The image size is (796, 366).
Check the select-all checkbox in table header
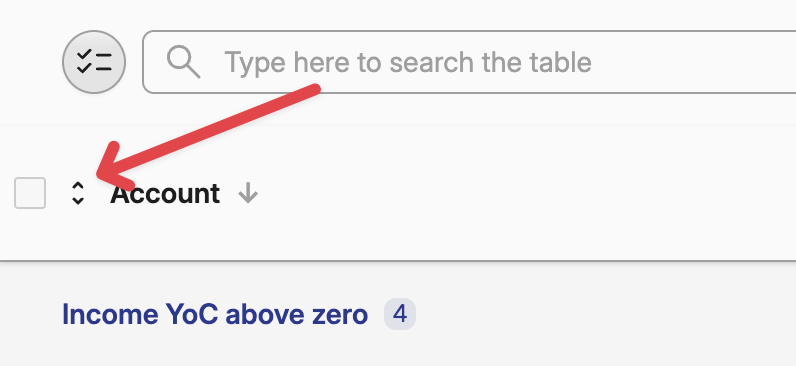pyautogui.click(x=30, y=193)
